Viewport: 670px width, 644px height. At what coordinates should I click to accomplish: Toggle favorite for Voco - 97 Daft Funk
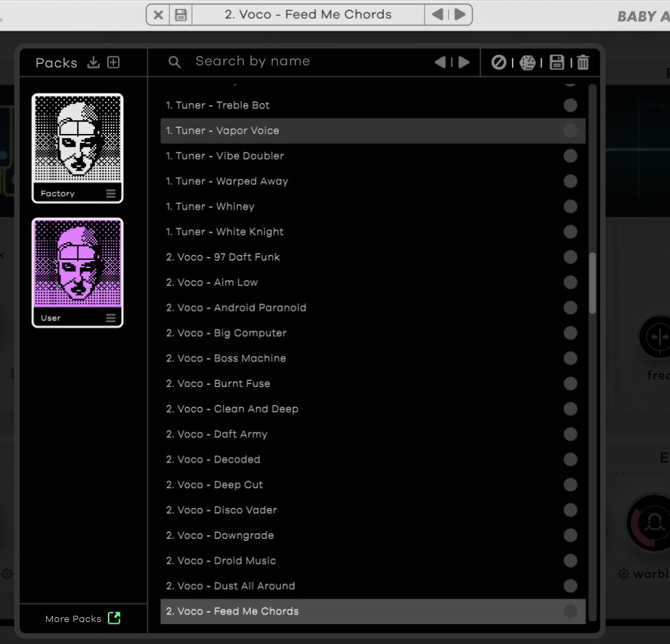(570, 257)
